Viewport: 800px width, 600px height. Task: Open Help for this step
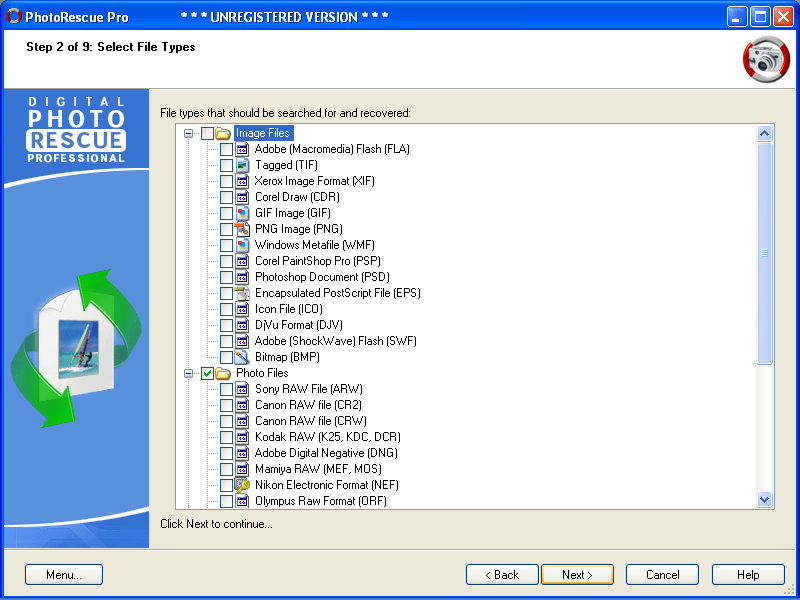tap(748, 574)
